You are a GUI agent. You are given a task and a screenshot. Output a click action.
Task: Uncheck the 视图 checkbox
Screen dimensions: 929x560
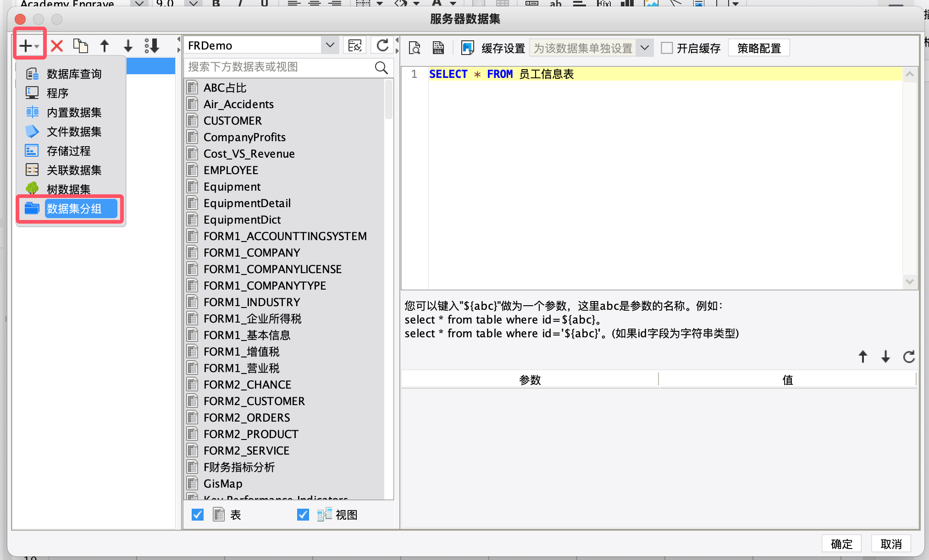pos(303,515)
